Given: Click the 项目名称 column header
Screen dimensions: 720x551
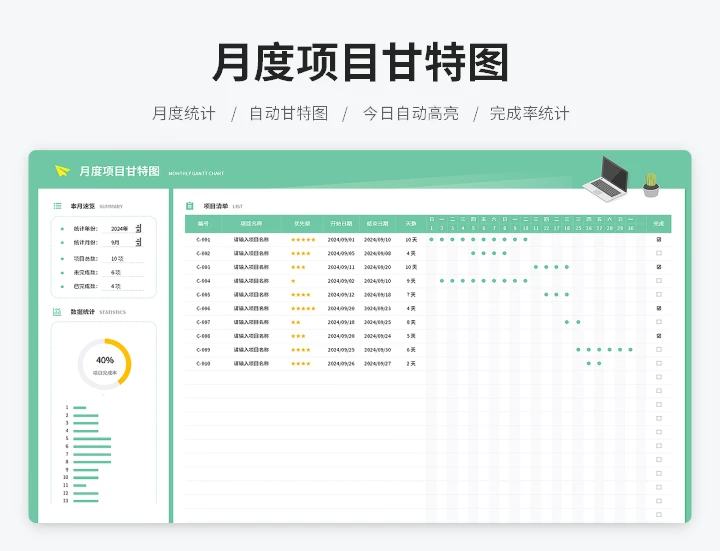Looking at the screenshot, I should [251, 224].
